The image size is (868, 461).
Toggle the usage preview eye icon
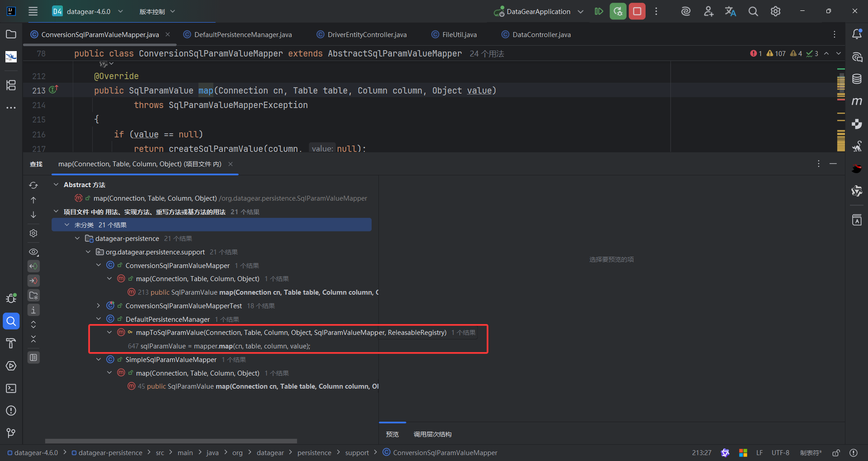pyautogui.click(x=33, y=252)
